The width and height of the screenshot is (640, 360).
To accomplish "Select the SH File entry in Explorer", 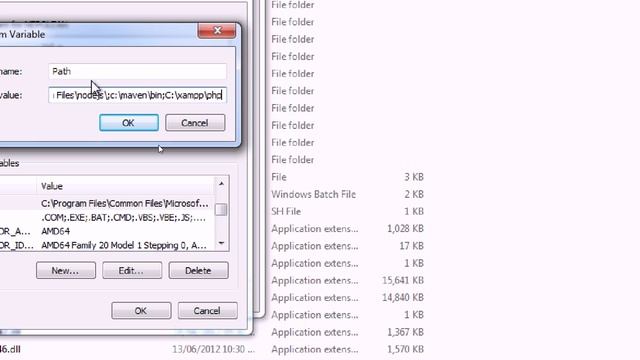I will point(286,211).
